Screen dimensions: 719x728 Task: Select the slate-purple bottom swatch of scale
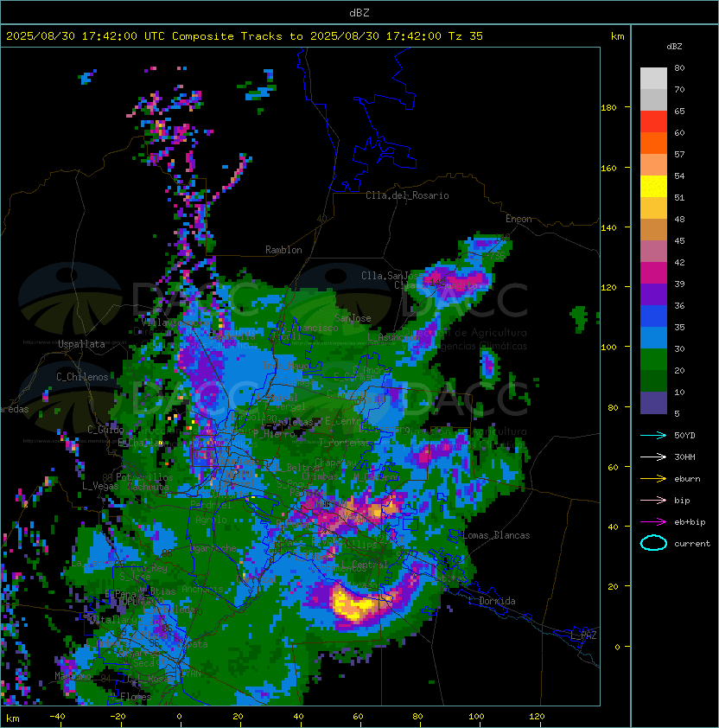[x=653, y=403]
